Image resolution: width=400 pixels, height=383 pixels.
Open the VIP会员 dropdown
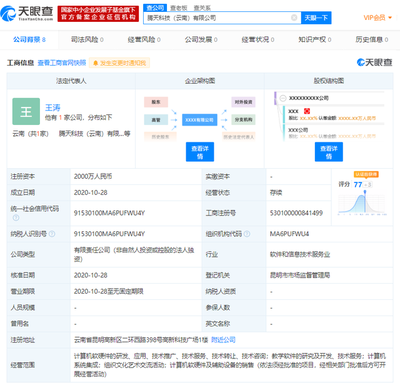tap(377, 18)
